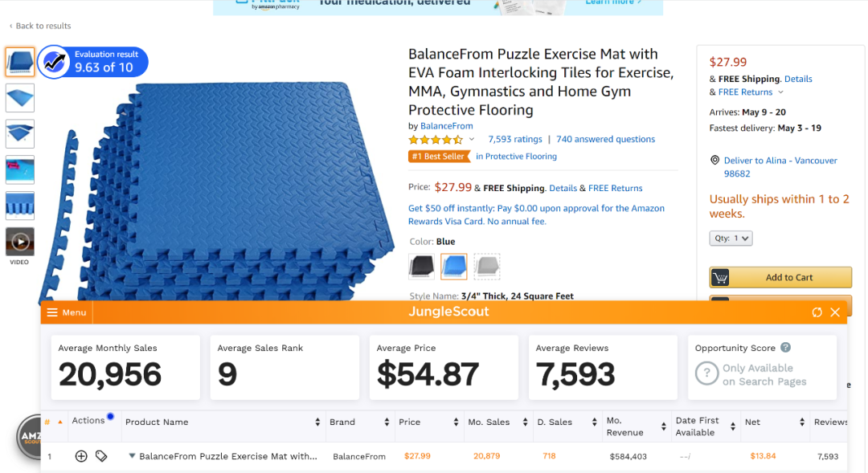Play the product video thumbnail
The width and height of the screenshot is (868, 473).
tap(20, 241)
